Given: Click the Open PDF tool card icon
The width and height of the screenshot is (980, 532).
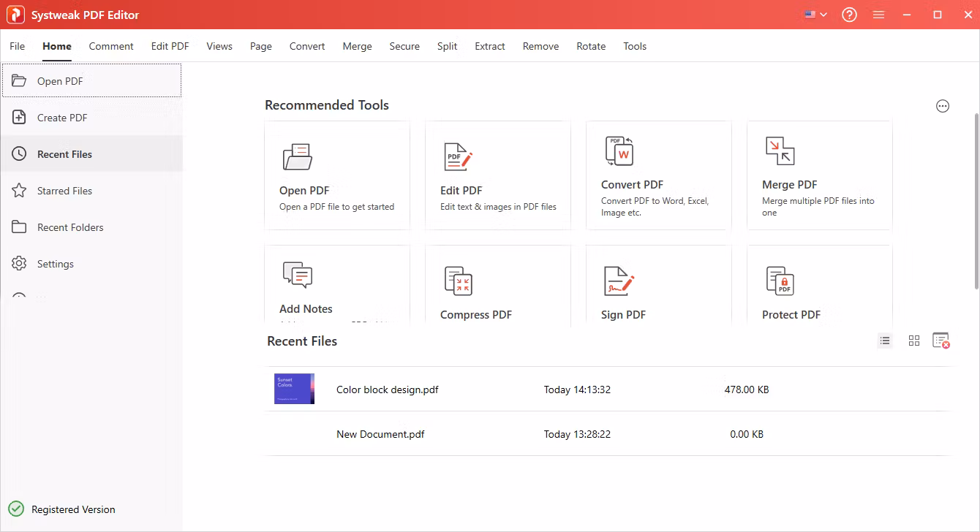Looking at the screenshot, I should [298, 156].
